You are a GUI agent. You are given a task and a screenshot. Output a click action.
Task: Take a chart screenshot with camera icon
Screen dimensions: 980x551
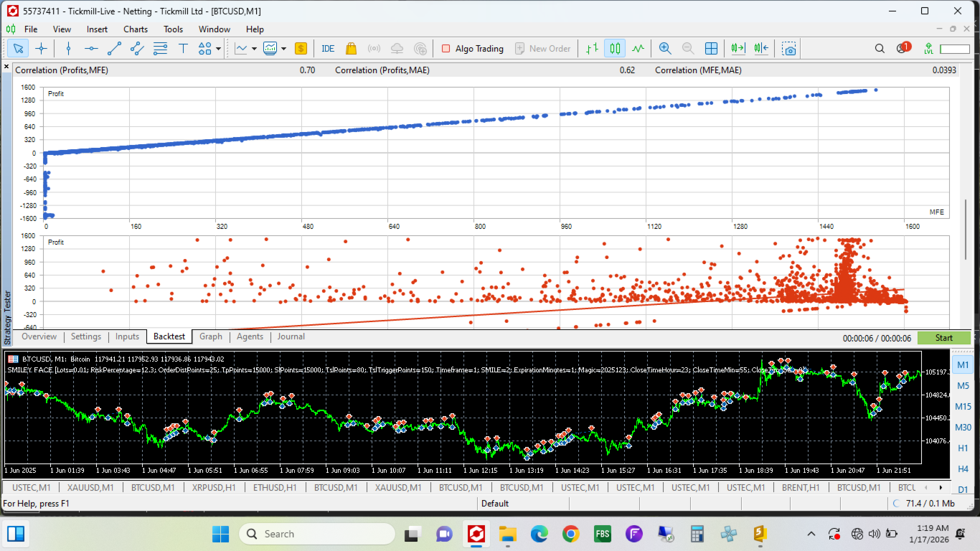(x=789, y=49)
